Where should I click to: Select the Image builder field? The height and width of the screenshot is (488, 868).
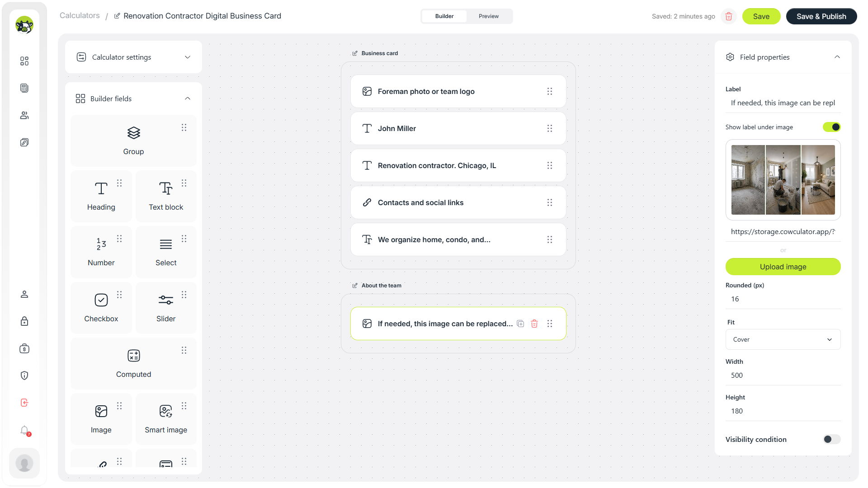[101, 419]
